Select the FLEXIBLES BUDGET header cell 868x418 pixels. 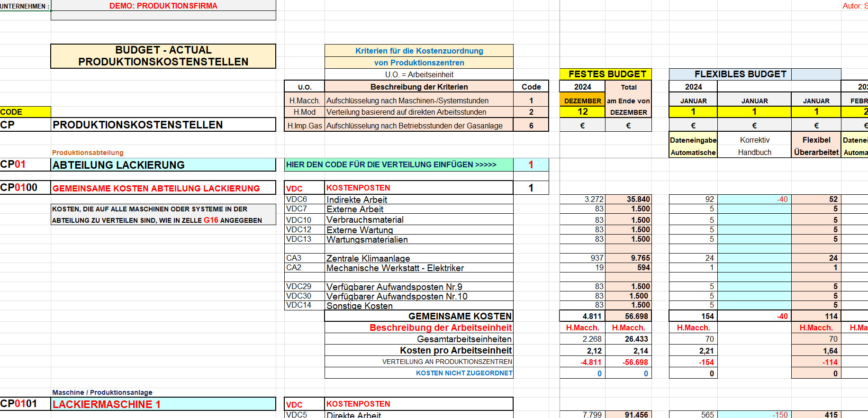(x=740, y=74)
